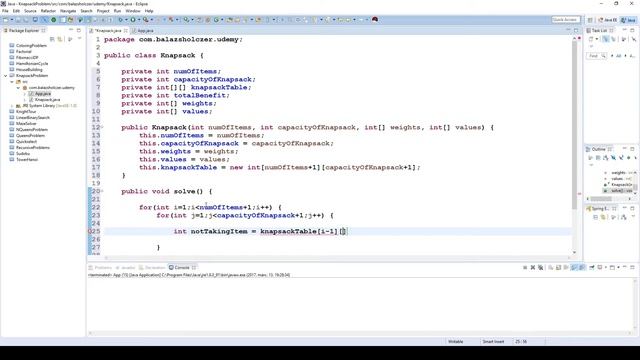This screenshot has height=360, width=640.
Task: Select the HamiltonianCycle project
Action: click(32, 64)
